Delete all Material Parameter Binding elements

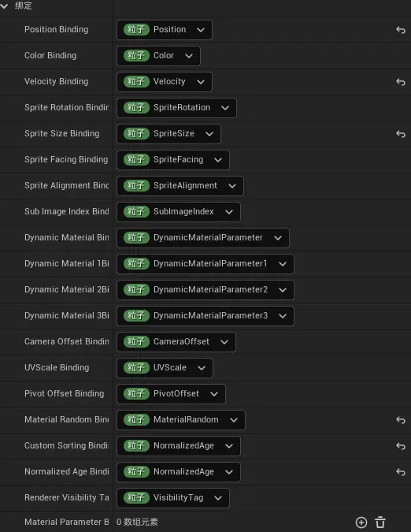click(380, 523)
